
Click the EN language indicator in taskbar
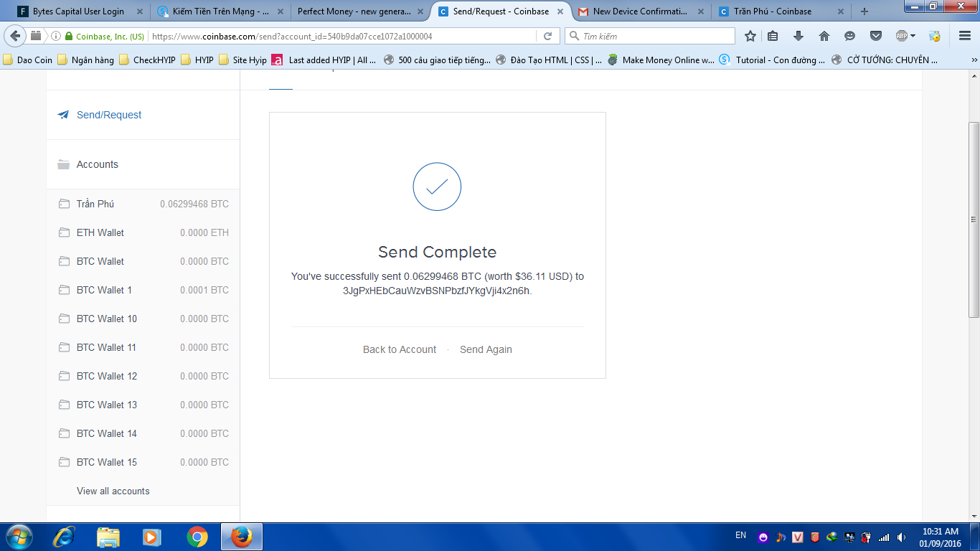coord(740,535)
